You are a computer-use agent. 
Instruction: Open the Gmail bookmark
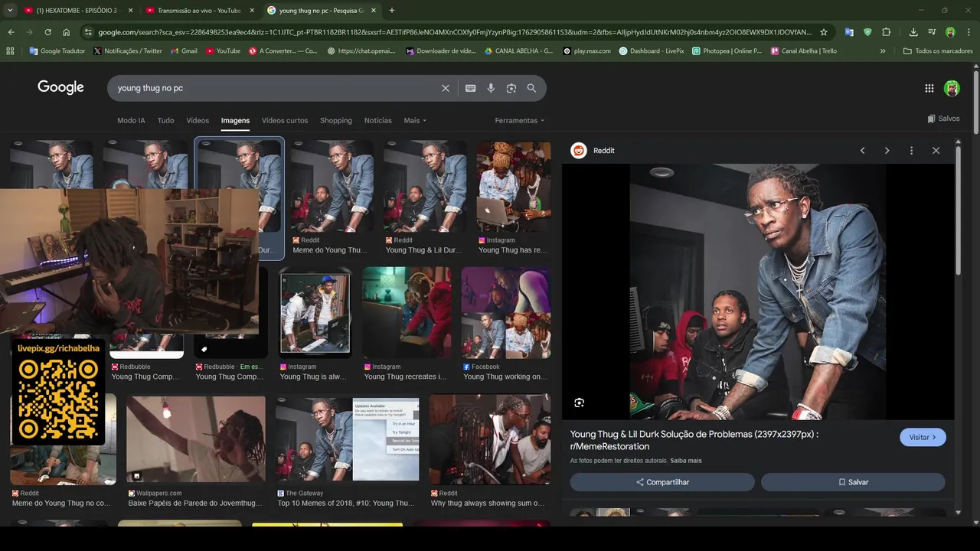click(184, 51)
